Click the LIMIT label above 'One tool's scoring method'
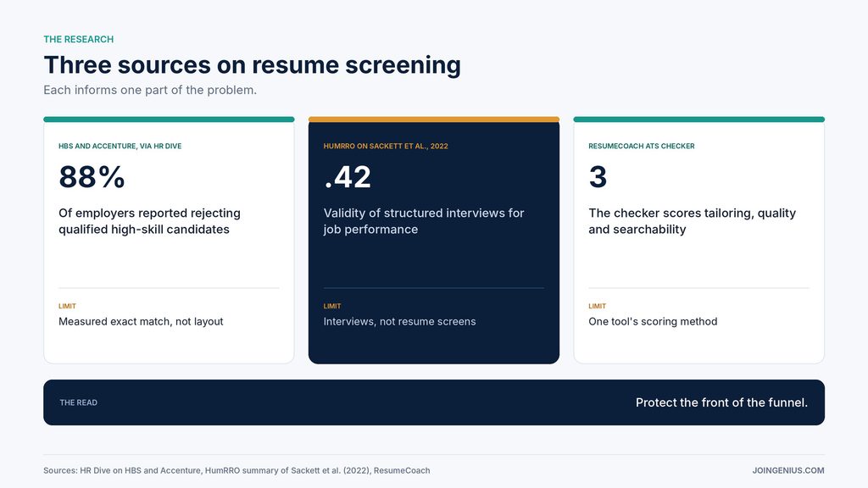This screenshot has height=488, width=868. [x=598, y=306]
